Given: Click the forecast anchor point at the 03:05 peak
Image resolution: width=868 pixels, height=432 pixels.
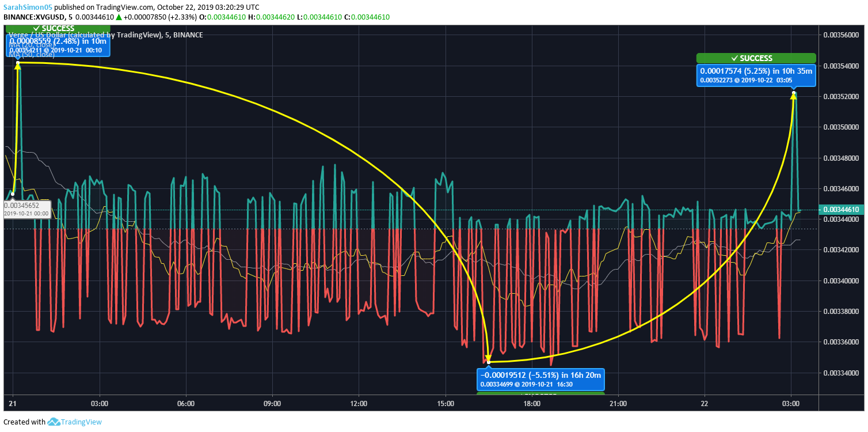Looking at the screenshot, I should pyautogui.click(x=794, y=93).
